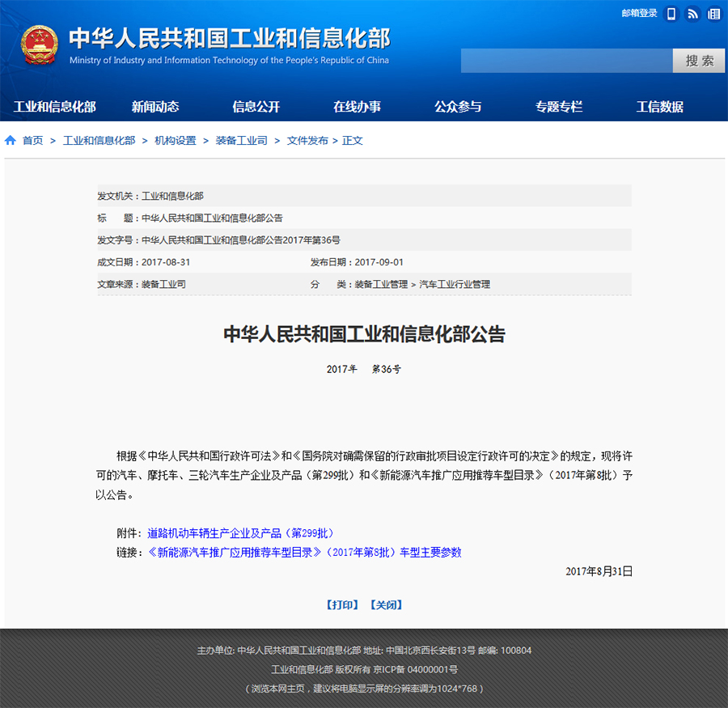Screen dimensions: 728x708
Task: Open the RSS feed icon
Action: tap(692, 14)
